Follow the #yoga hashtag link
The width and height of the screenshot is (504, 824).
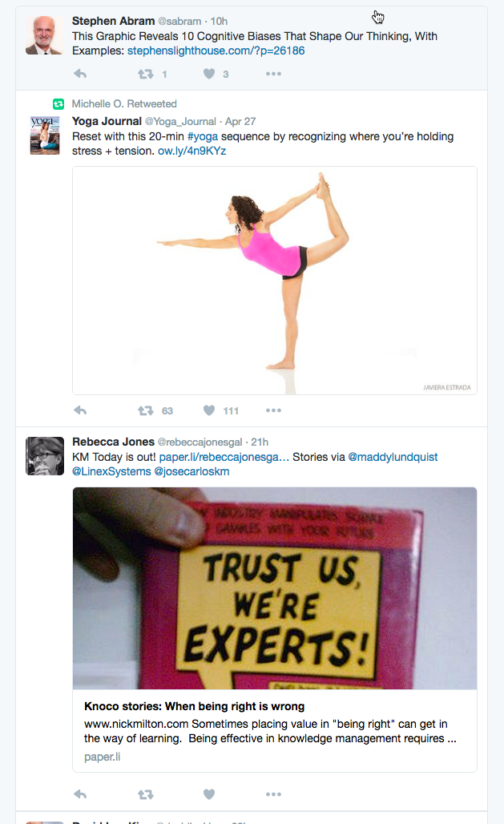point(203,136)
